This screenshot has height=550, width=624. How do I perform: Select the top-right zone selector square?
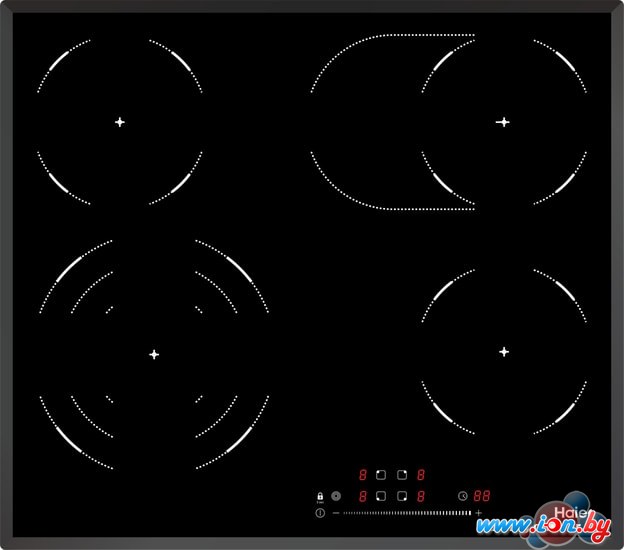pos(401,475)
